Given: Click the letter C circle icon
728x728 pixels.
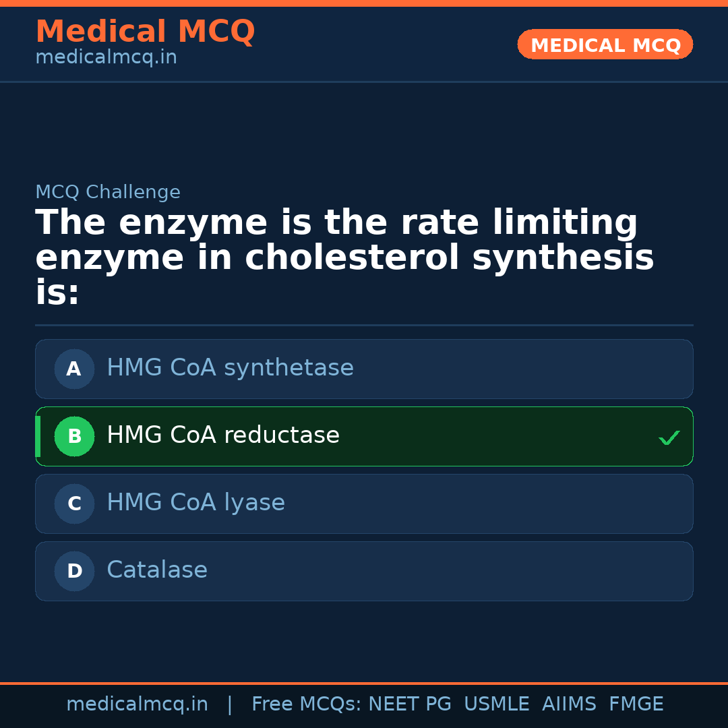Looking at the screenshot, I should pyautogui.click(x=74, y=504).
